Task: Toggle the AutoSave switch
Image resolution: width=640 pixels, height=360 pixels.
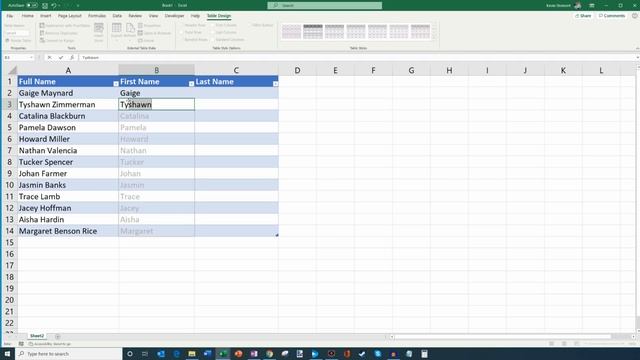Action: coord(31,6)
